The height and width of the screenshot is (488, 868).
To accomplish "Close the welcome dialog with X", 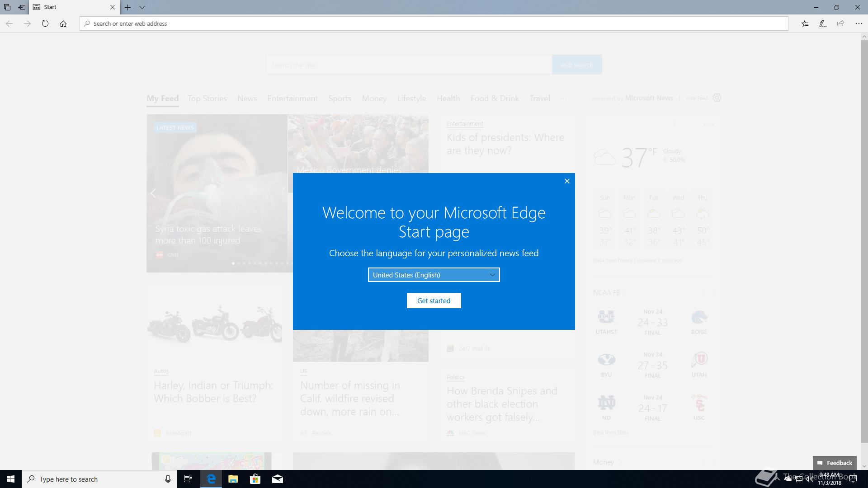I will pyautogui.click(x=567, y=181).
